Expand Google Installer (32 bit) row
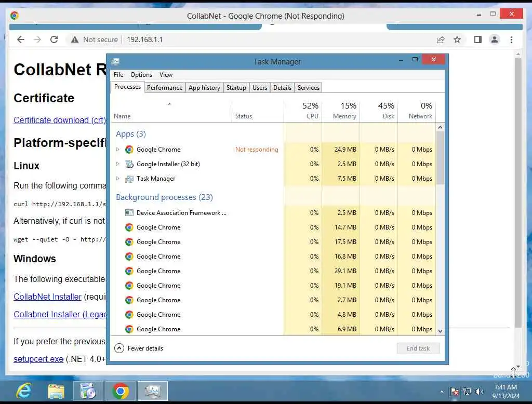 (x=118, y=164)
